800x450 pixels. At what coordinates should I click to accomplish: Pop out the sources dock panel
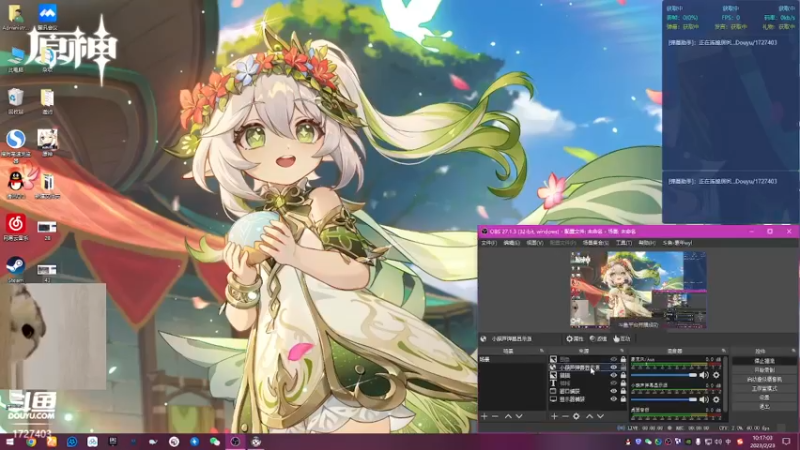click(622, 351)
